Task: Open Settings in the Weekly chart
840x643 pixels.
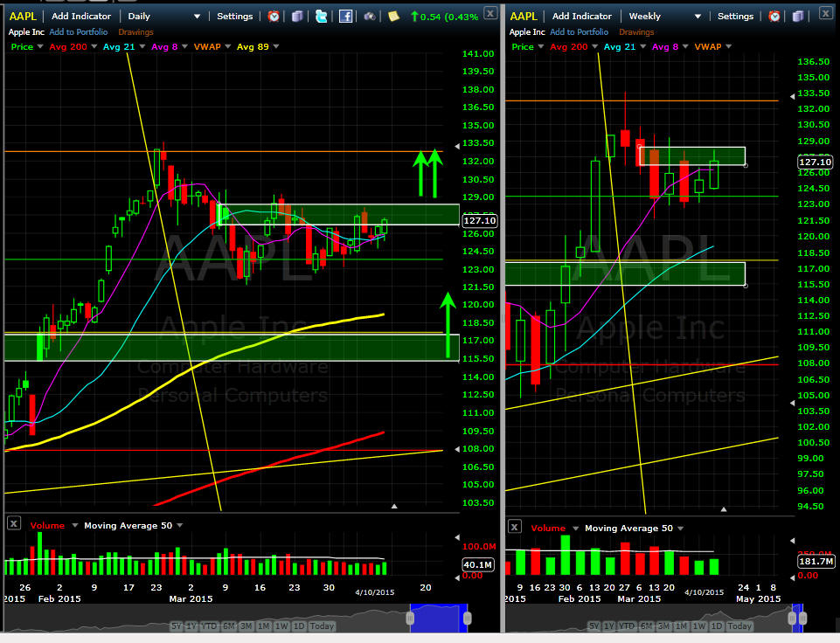Action: (735, 16)
